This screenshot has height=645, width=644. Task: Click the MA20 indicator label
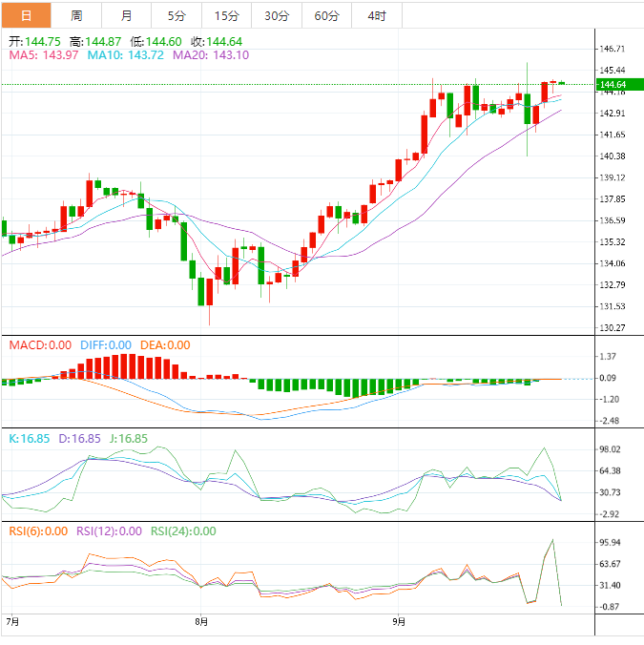(x=211, y=55)
